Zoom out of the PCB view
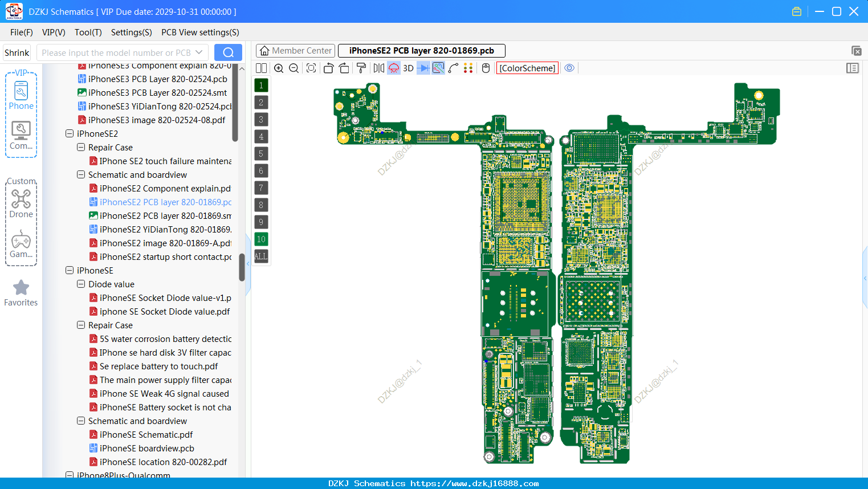 294,68
